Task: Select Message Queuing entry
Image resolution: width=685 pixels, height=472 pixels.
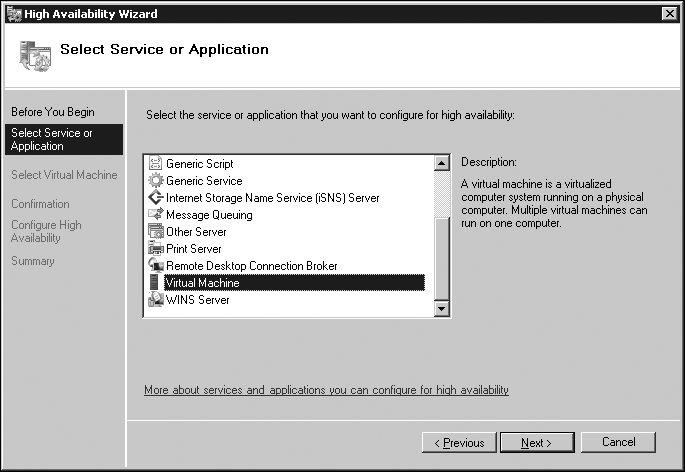Action: 209,215
